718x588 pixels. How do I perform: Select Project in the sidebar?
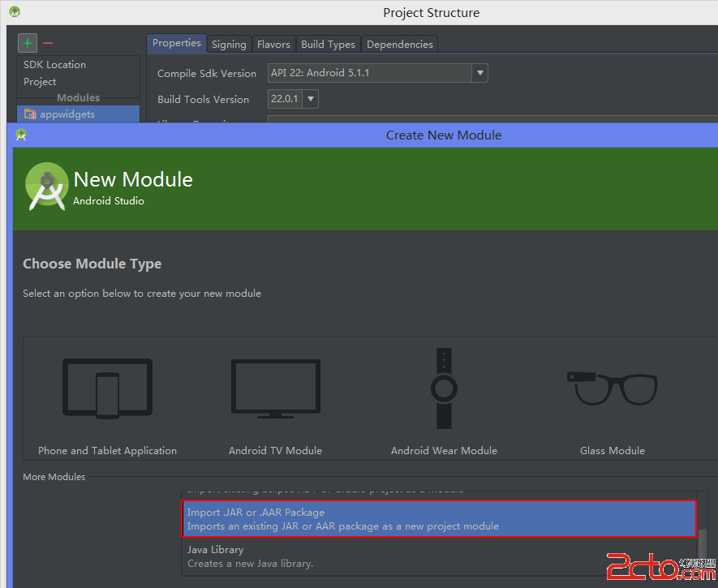click(x=40, y=81)
